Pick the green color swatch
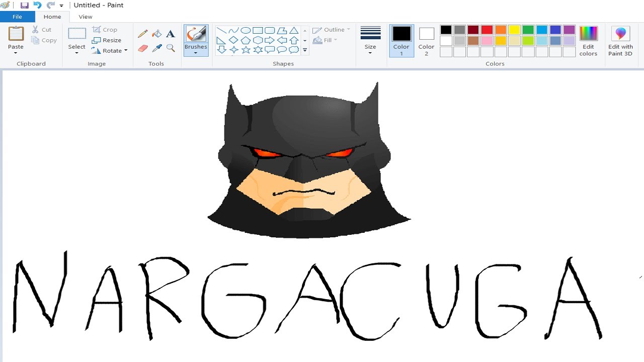Screen dimensions: 644x362 [528, 30]
